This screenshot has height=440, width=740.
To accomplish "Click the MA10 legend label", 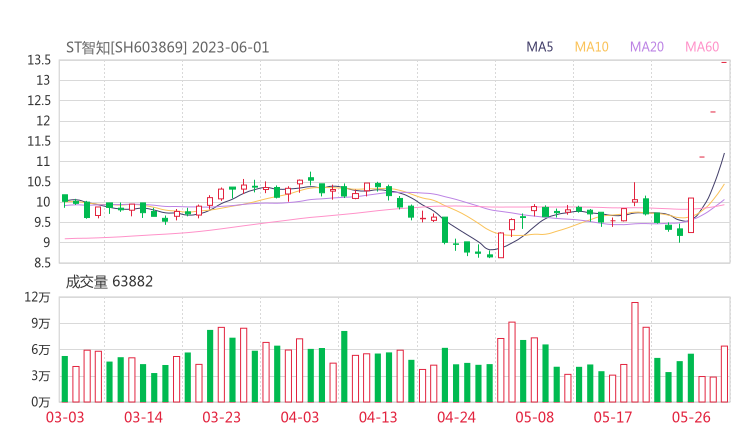I will (591, 47).
